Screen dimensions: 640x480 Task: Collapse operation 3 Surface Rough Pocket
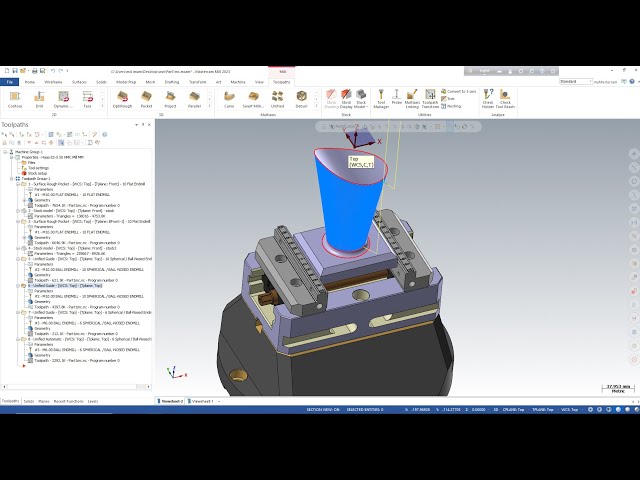pyautogui.click(x=18, y=221)
